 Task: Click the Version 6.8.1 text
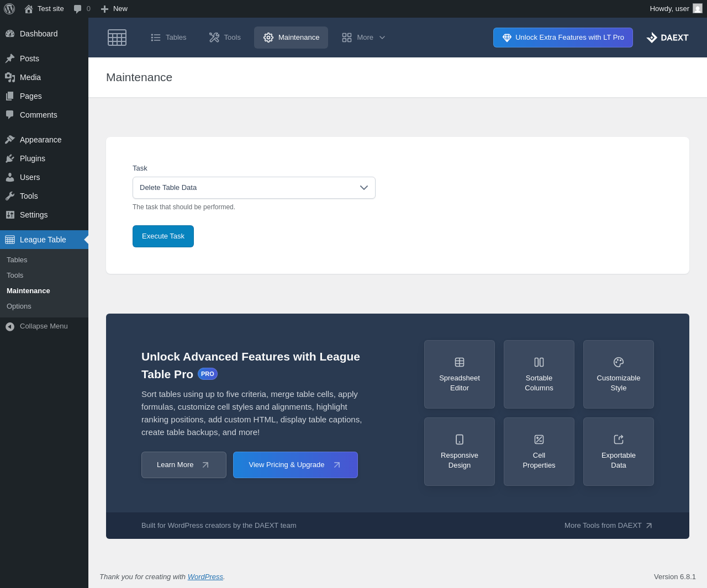click(675, 577)
